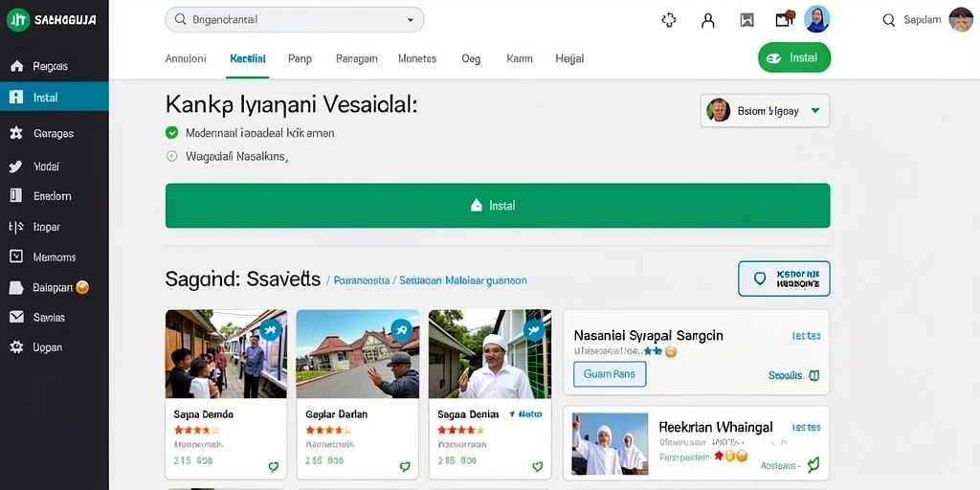Click the Yiodai bird icon
Image resolution: width=980 pixels, height=490 pixels.
(x=16, y=167)
